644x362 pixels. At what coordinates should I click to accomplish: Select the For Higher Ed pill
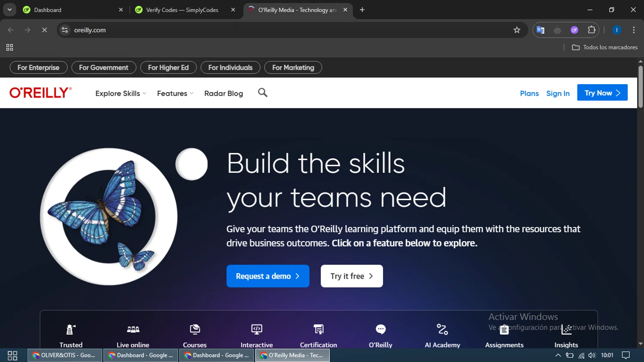pyautogui.click(x=168, y=67)
